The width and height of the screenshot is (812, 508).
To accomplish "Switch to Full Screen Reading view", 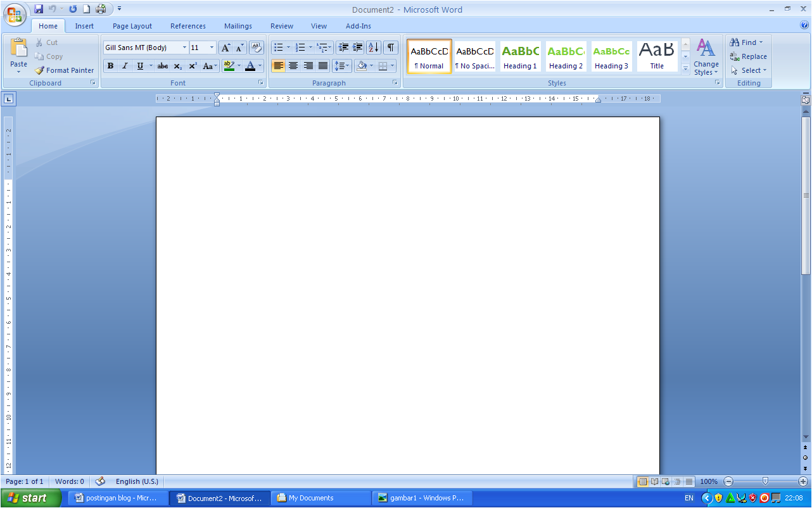I will 655,481.
